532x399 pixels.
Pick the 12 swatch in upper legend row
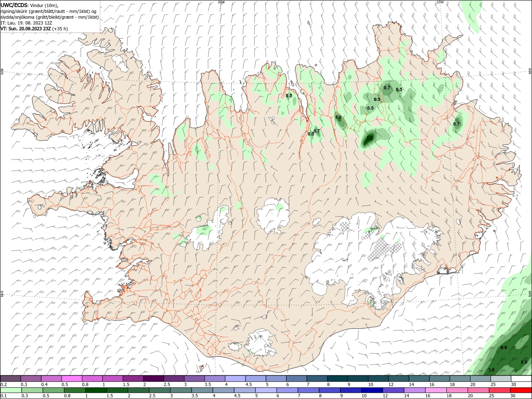[x=399, y=379]
